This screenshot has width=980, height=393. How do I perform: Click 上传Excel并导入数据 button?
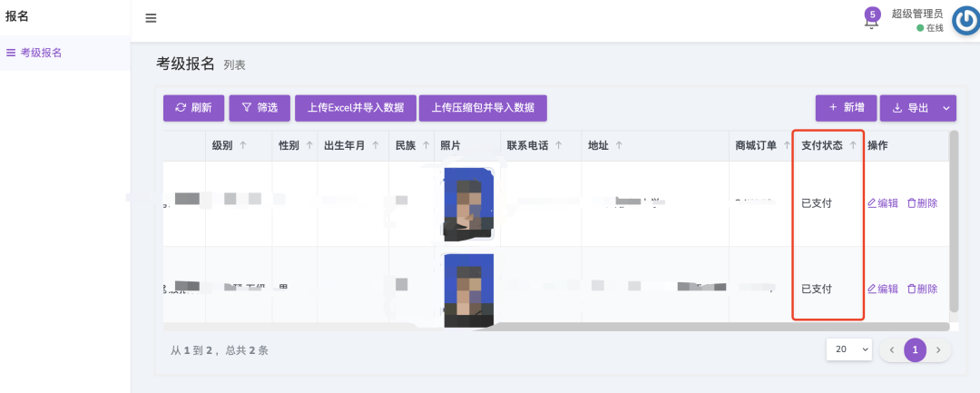355,108
